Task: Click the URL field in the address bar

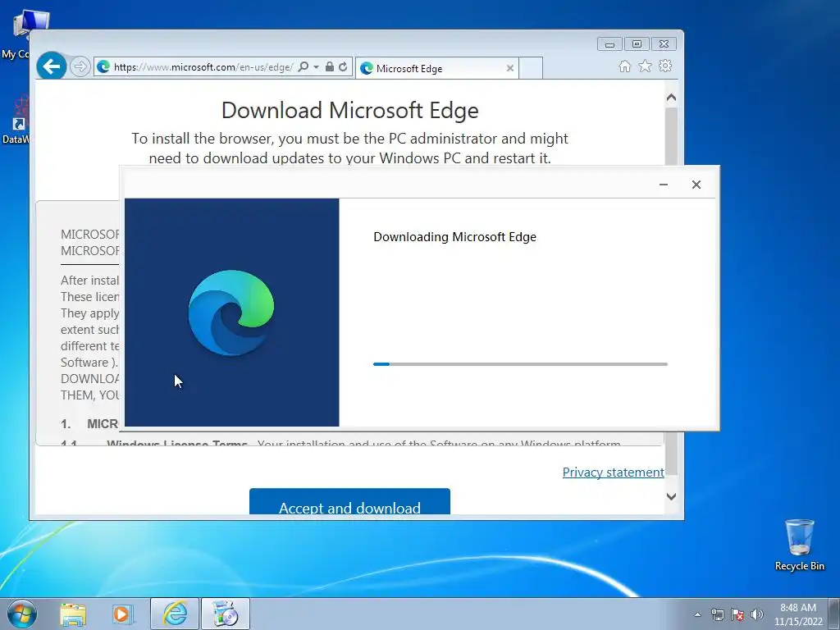Action: tap(203, 67)
